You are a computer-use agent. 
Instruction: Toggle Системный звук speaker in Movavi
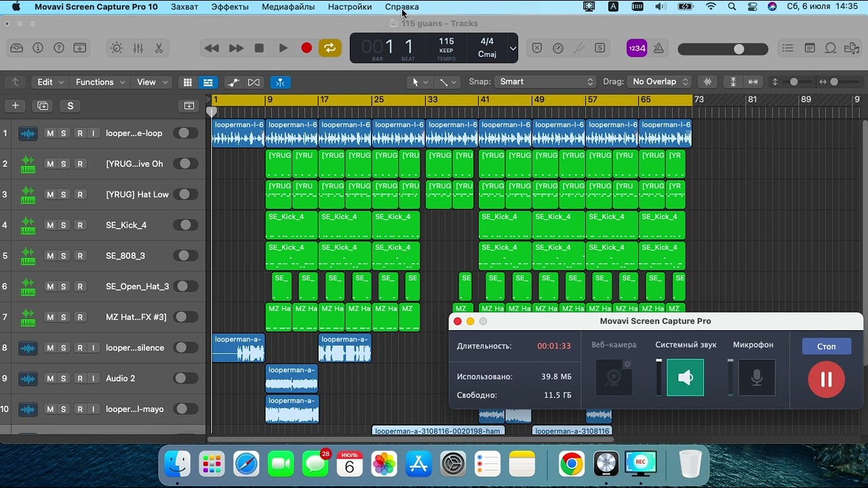coord(686,378)
